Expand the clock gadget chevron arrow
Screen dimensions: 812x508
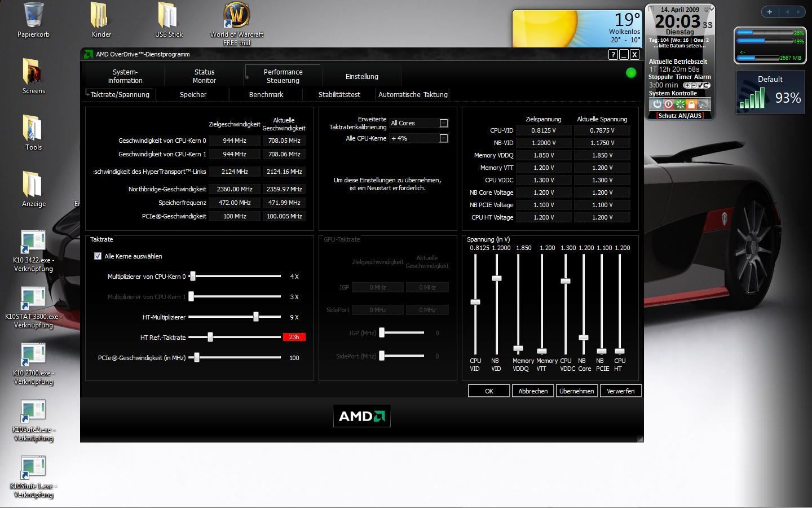[x=711, y=9]
